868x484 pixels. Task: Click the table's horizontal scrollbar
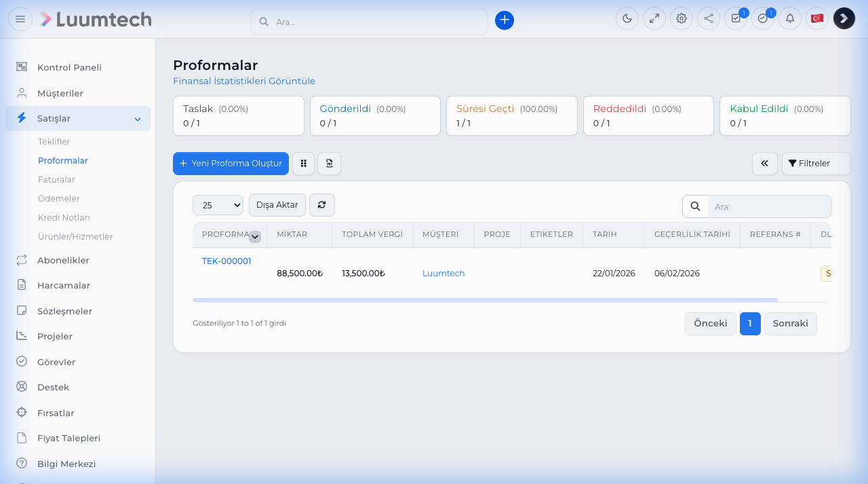[x=485, y=299]
